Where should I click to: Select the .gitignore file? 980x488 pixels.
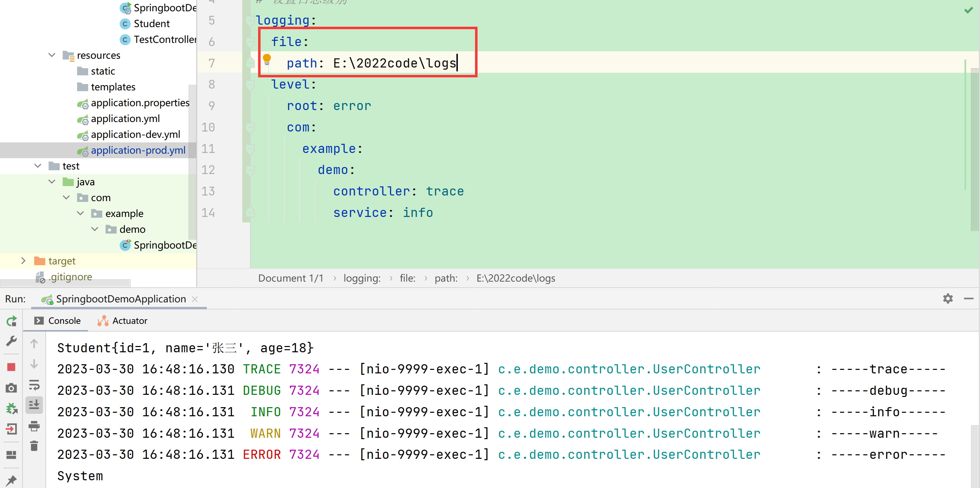[64, 276]
